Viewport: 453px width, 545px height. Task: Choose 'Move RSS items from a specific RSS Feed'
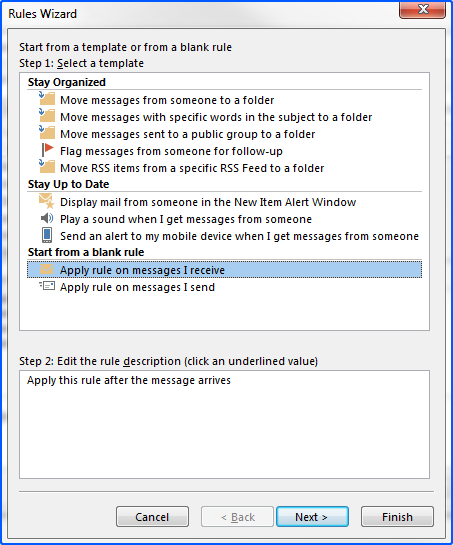pyautogui.click(x=192, y=168)
